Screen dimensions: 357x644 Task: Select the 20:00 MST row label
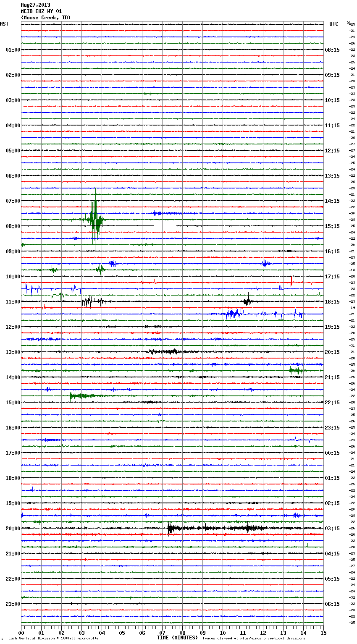coord(13,528)
